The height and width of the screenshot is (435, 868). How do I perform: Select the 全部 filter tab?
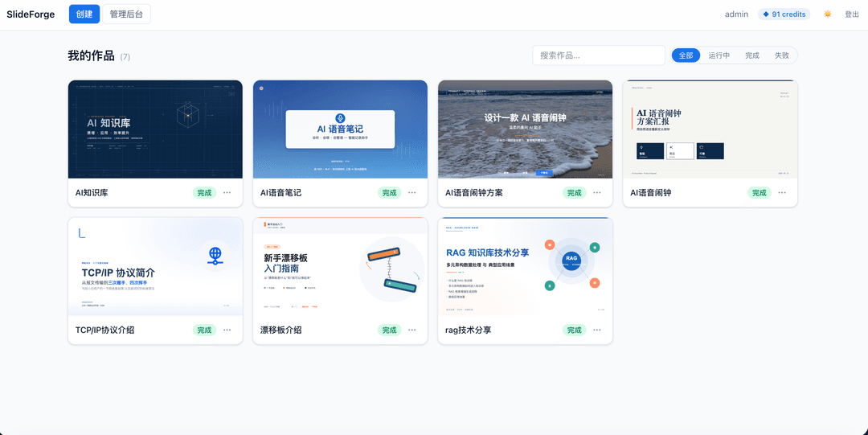click(x=686, y=55)
